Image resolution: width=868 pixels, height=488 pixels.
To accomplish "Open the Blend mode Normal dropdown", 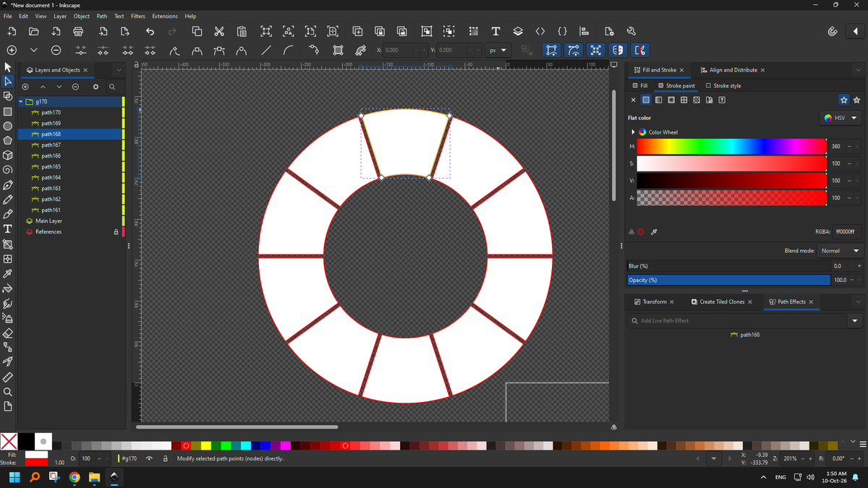I will 841,251.
